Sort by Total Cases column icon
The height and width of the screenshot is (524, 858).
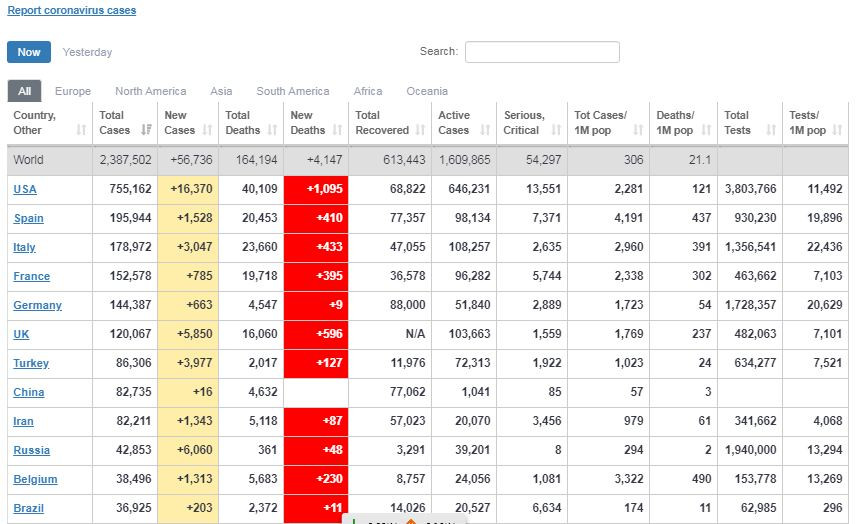click(x=146, y=130)
